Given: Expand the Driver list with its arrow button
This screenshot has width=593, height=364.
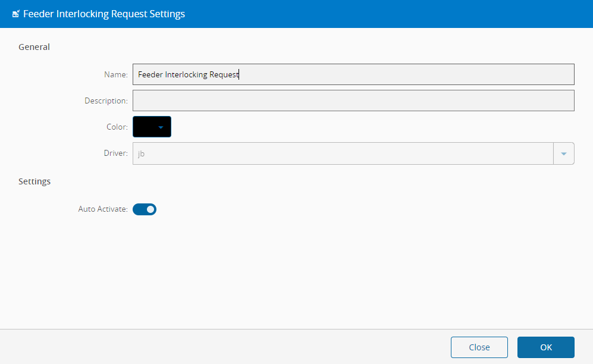Looking at the screenshot, I should 563,153.
